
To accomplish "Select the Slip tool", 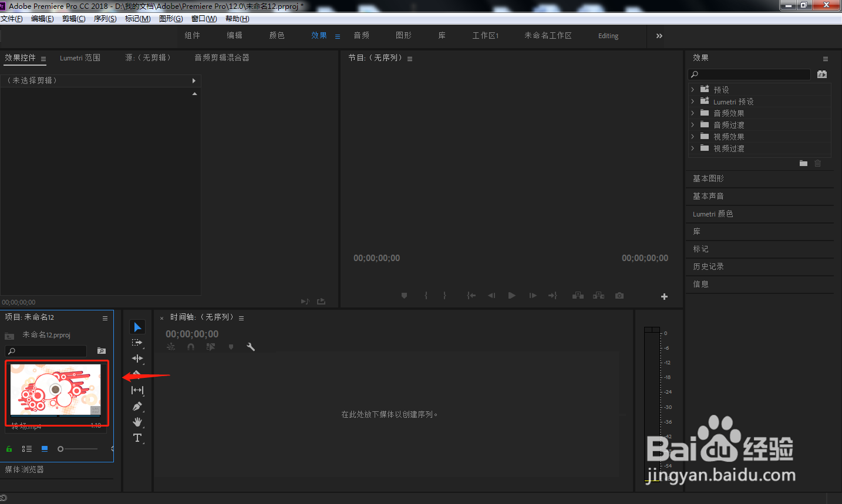I will (x=137, y=390).
